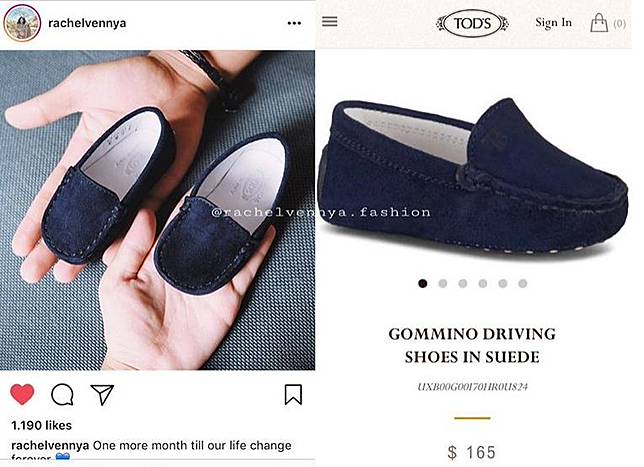
Task: Open comments with the speech bubble icon
Action: pyautogui.click(x=62, y=394)
